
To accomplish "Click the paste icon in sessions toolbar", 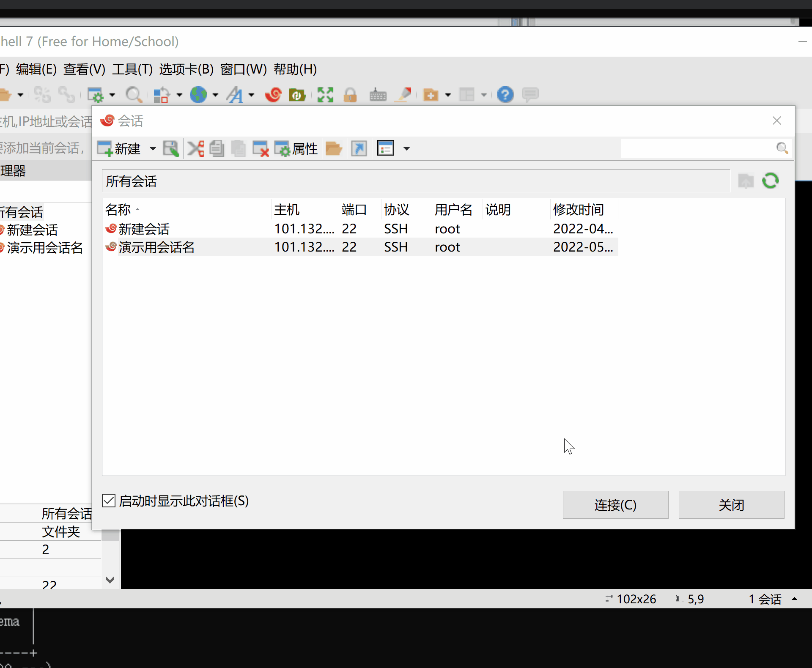I will 239,148.
